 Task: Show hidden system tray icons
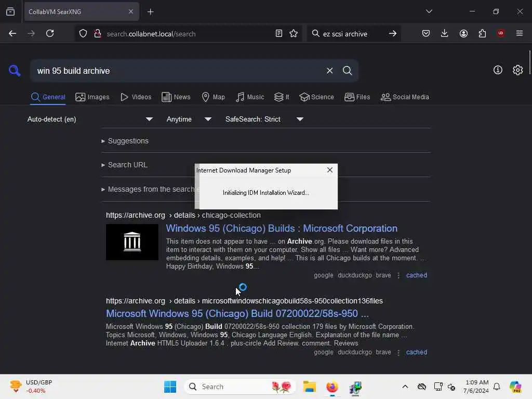[x=405, y=387]
